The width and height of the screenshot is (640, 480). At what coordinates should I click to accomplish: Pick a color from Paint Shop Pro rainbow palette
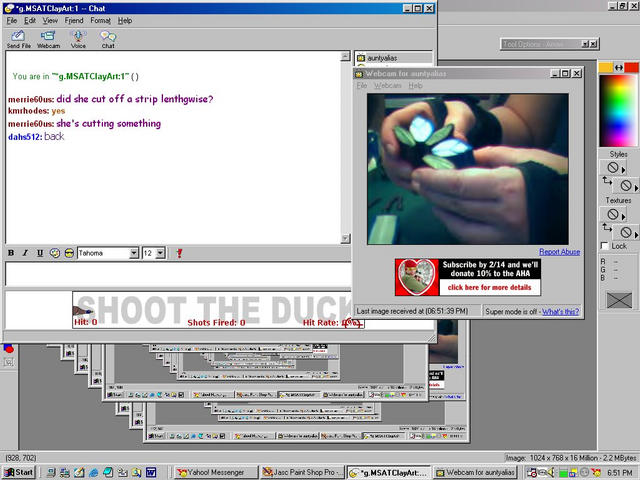[618, 111]
